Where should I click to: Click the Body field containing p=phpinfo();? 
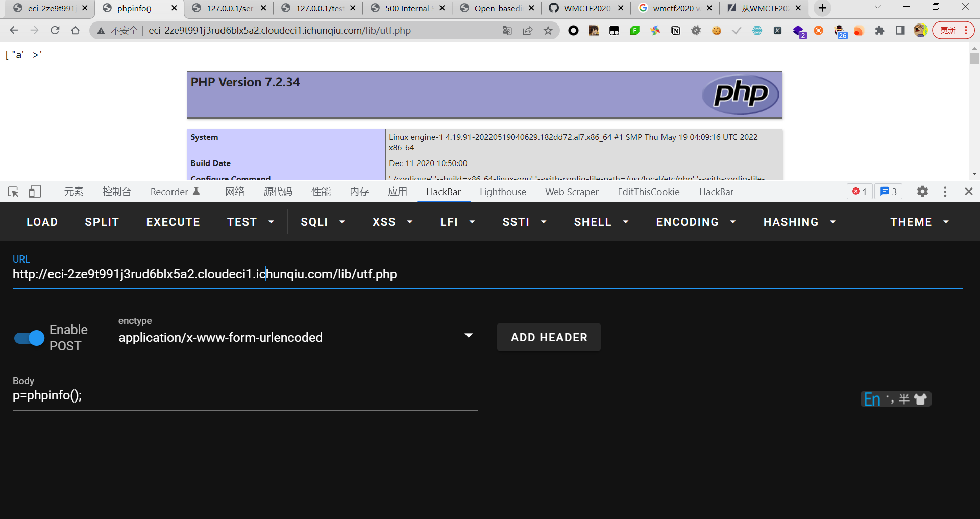(245, 396)
